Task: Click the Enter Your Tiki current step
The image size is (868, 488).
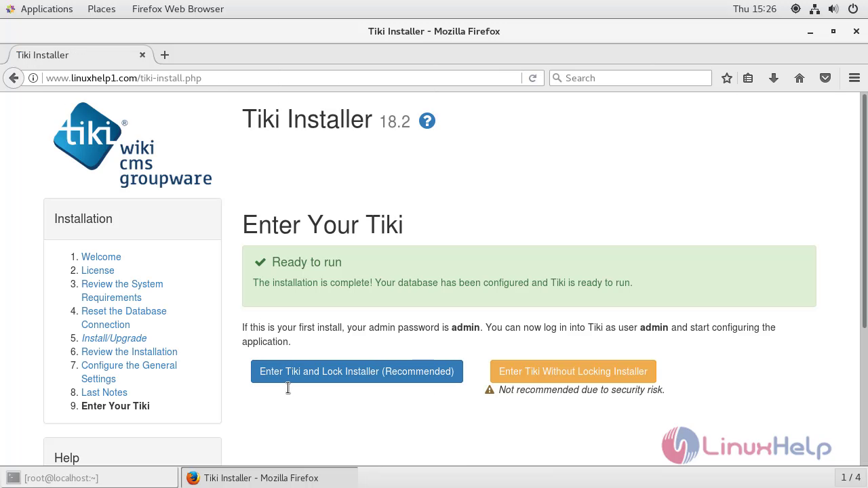Action: click(115, 406)
